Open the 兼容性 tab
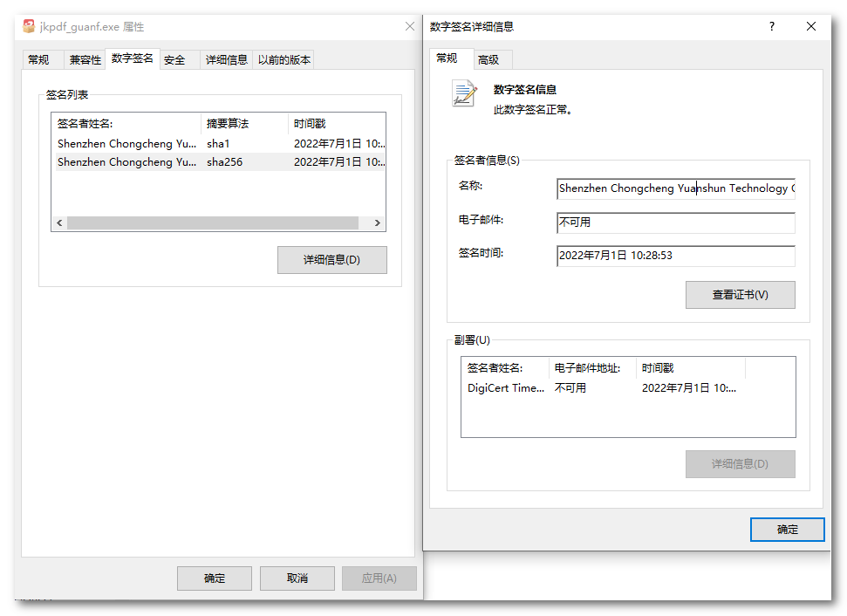 [x=85, y=60]
